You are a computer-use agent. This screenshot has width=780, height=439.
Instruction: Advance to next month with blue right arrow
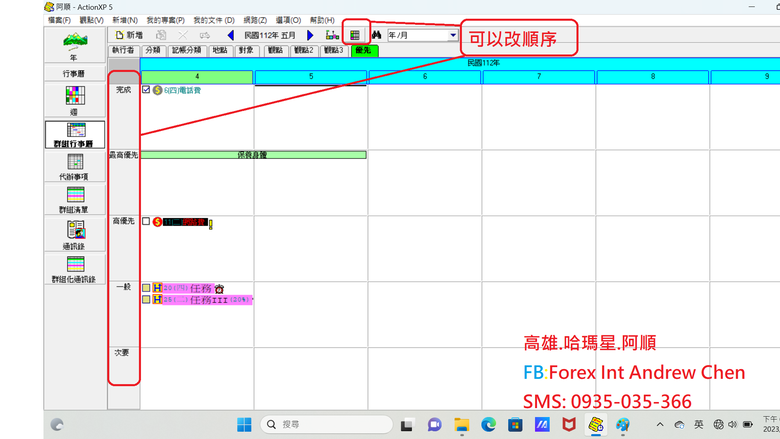point(310,35)
